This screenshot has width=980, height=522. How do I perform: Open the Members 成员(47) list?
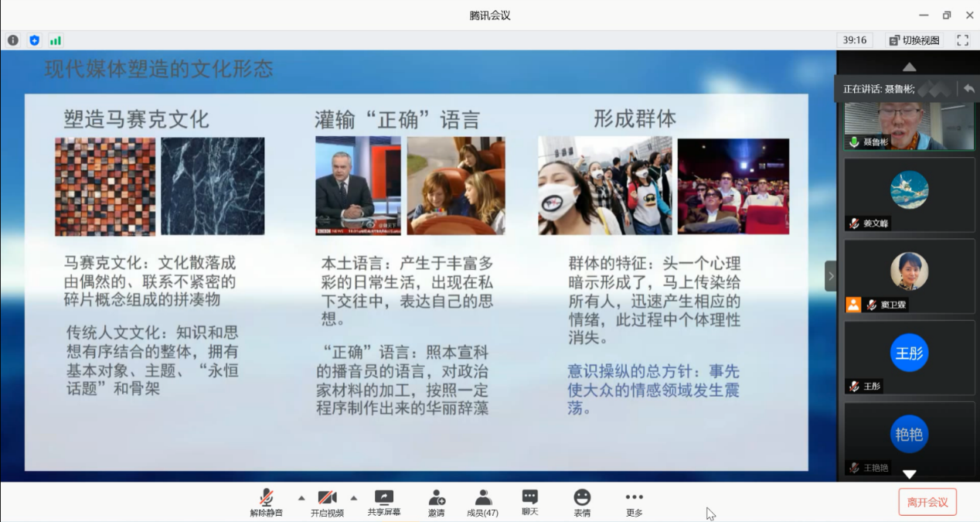pyautogui.click(x=483, y=502)
